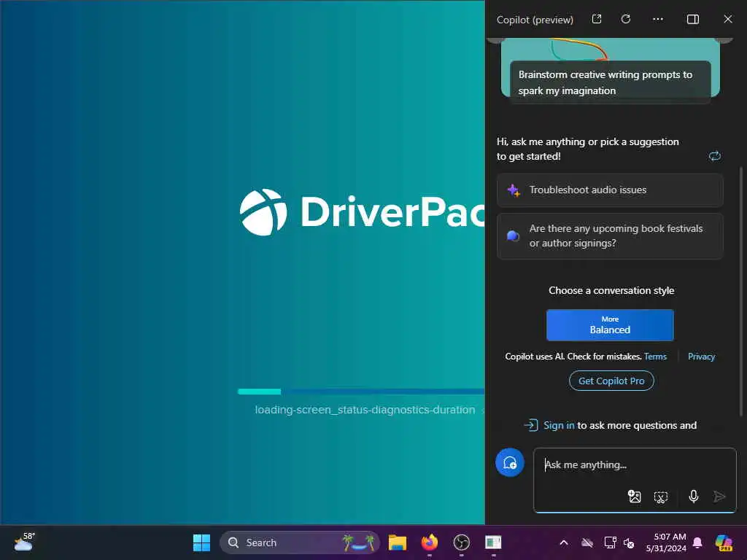
Task: Focus the 'Ask me anything' input box
Action: pyautogui.click(x=635, y=480)
